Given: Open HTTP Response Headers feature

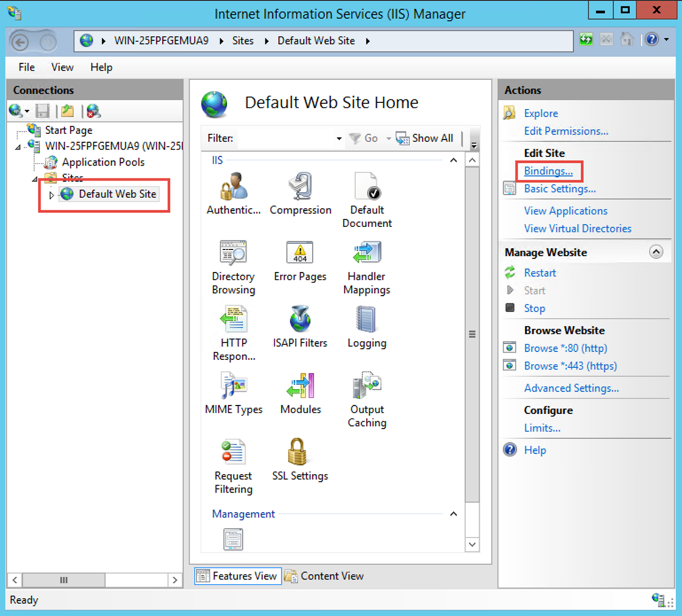Looking at the screenshot, I should pos(234,334).
